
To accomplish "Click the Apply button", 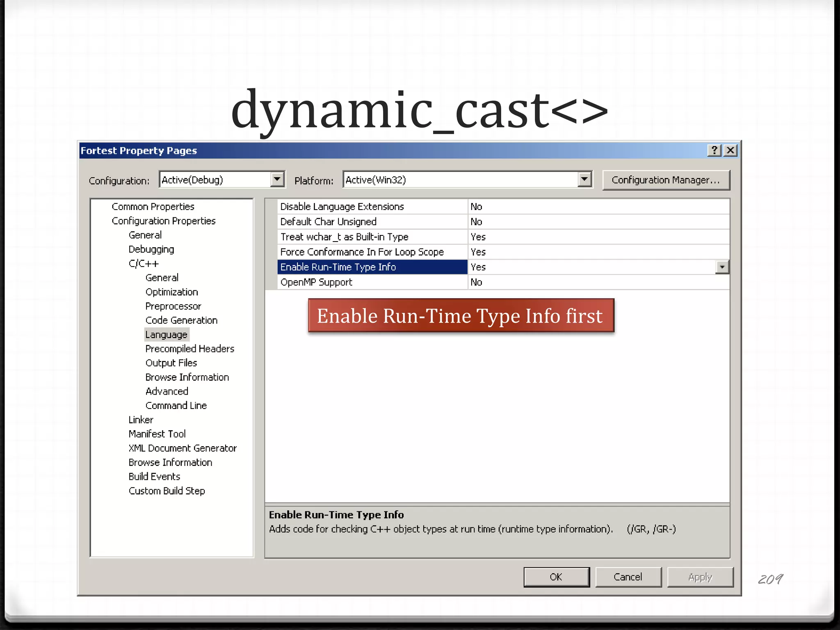I will point(700,577).
